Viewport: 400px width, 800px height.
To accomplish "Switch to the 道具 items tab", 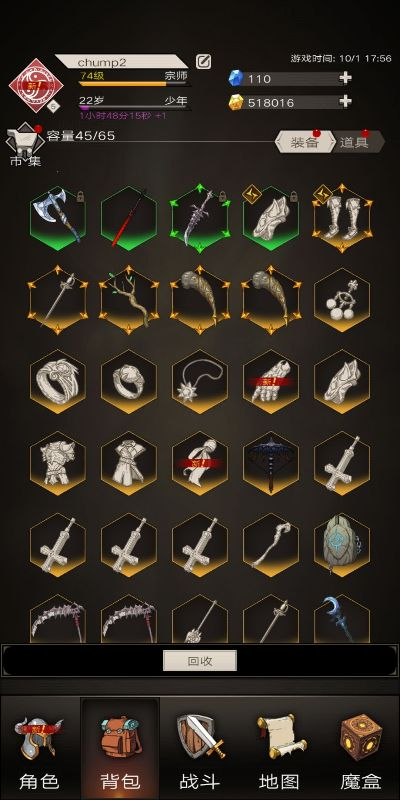I will pyautogui.click(x=358, y=142).
